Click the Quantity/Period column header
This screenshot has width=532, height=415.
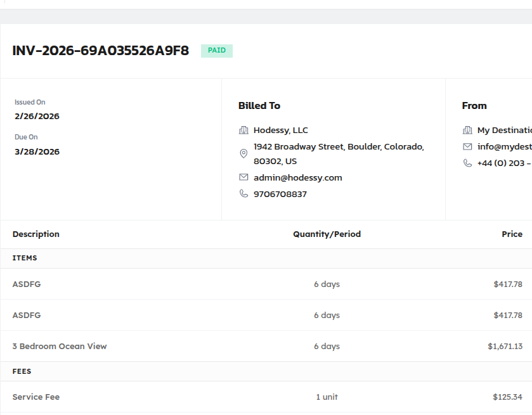click(327, 234)
